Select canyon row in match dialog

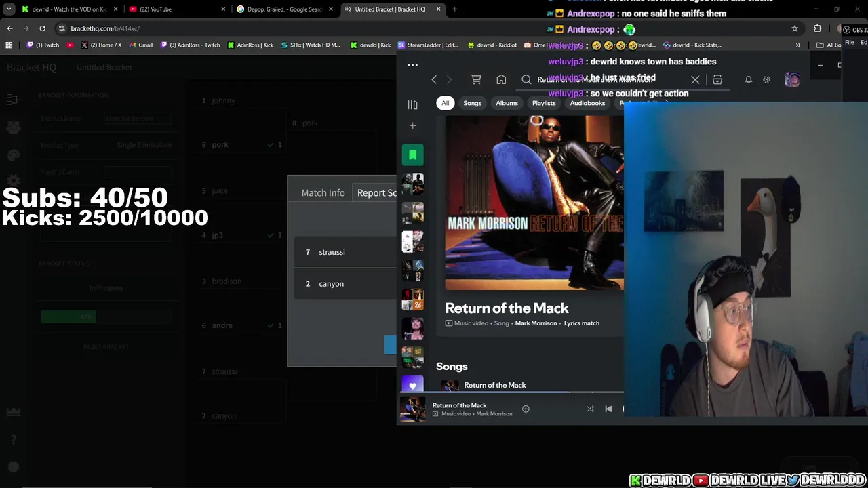coord(346,284)
